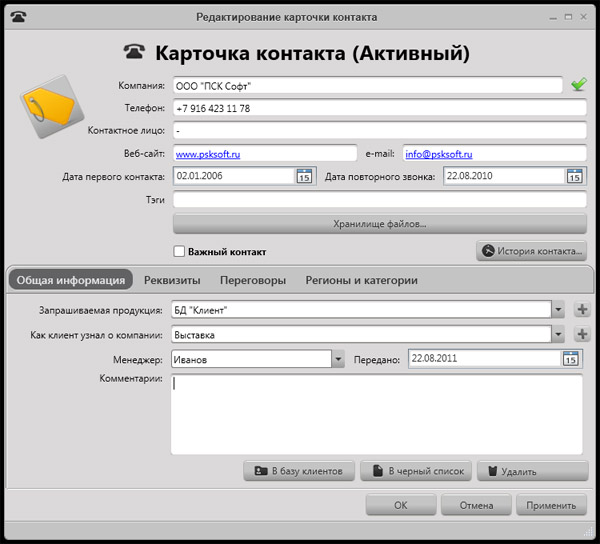This screenshot has height=544, width=600.
Task: Open История контакта button
Action: point(532,251)
